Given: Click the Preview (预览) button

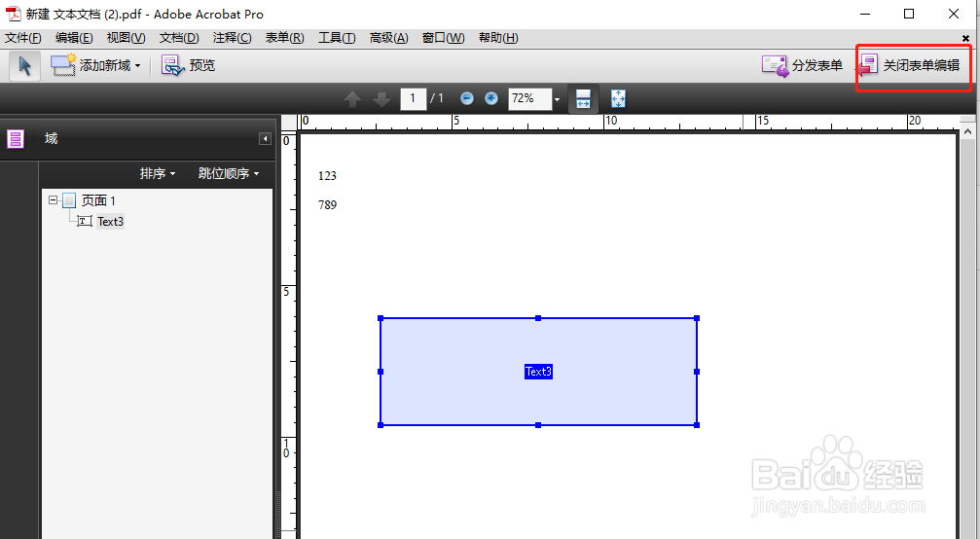Looking at the screenshot, I should pyautogui.click(x=188, y=65).
